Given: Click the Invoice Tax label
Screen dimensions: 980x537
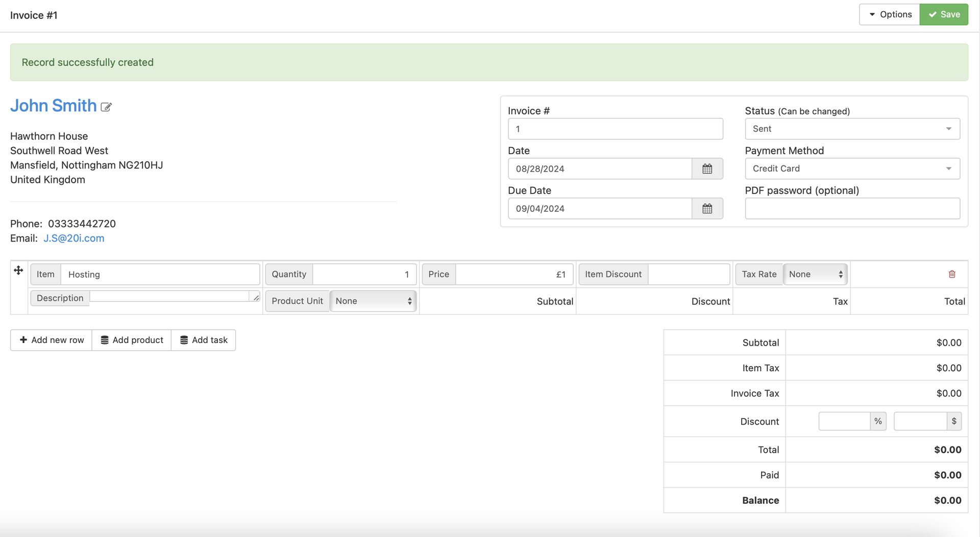Looking at the screenshot, I should point(755,394).
